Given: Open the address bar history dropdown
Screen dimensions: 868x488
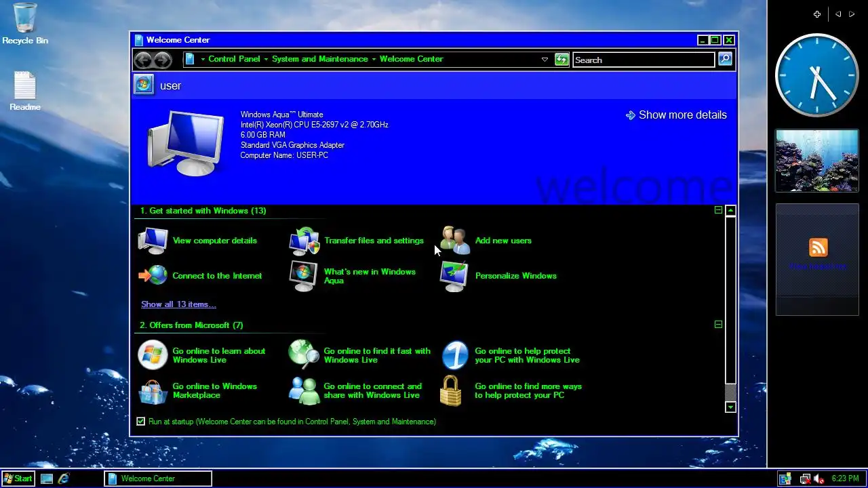Looking at the screenshot, I should coord(545,60).
